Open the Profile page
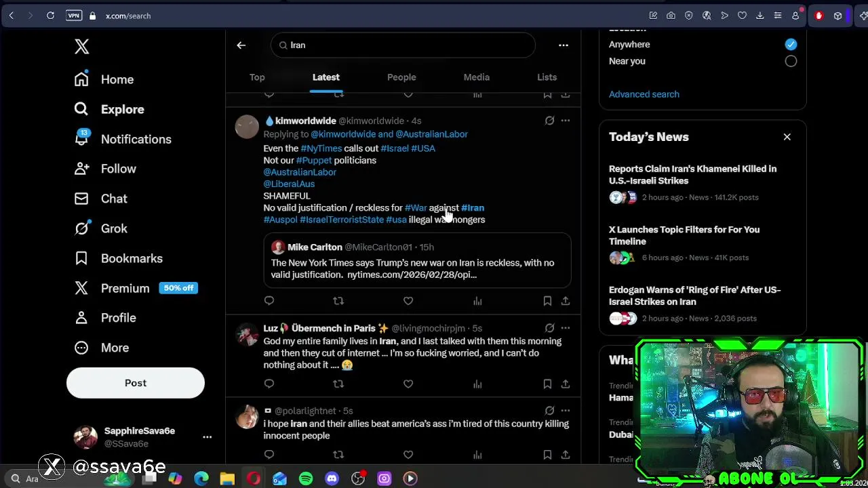The height and width of the screenshot is (488, 868). (x=105, y=318)
